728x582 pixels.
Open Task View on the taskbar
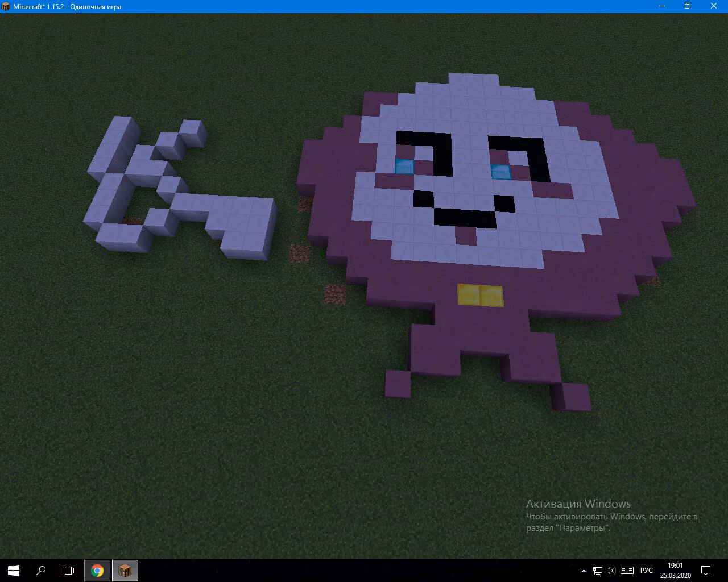(68, 571)
